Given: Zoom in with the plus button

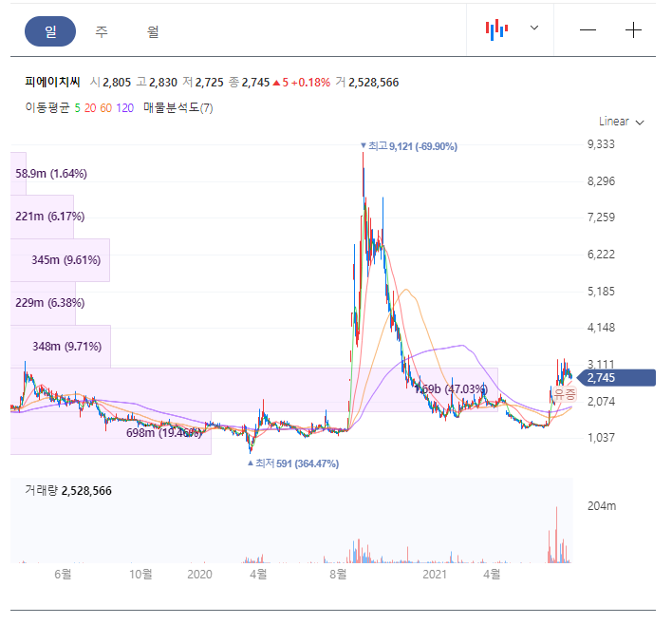Looking at the screenshot, I should pyautogui.click(x=633, y=30).
